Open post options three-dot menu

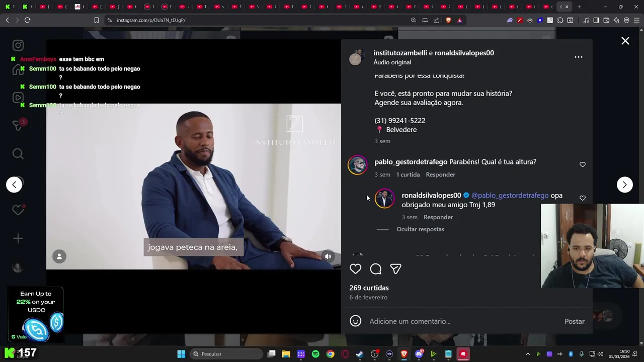(x=579, y=57)
